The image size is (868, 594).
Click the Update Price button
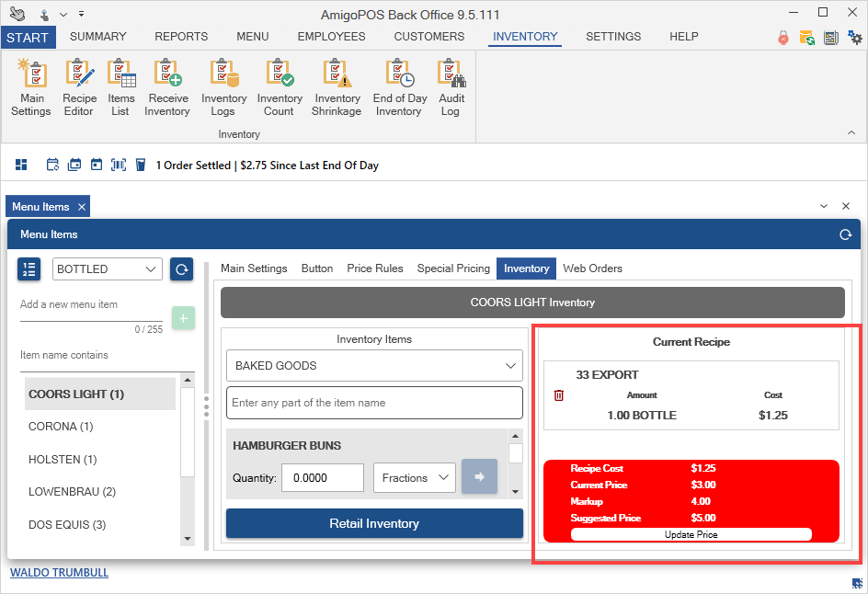[x=691, y=534]
